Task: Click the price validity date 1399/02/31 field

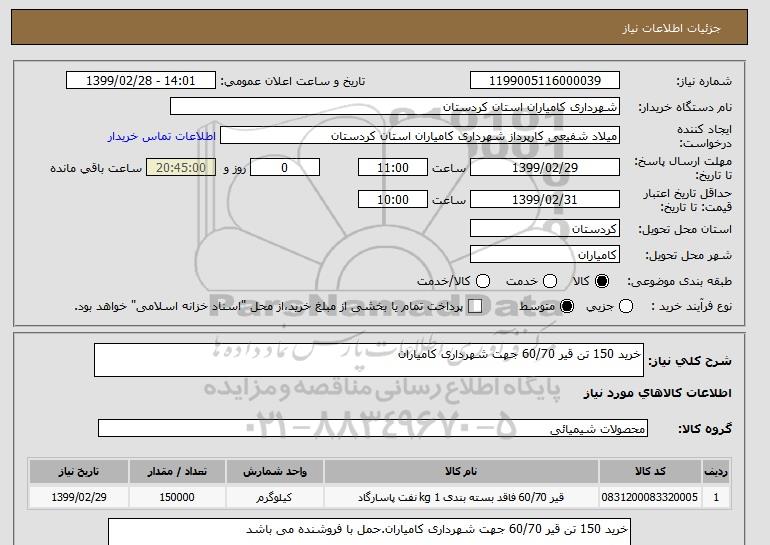Action: (x=545, y=199)
